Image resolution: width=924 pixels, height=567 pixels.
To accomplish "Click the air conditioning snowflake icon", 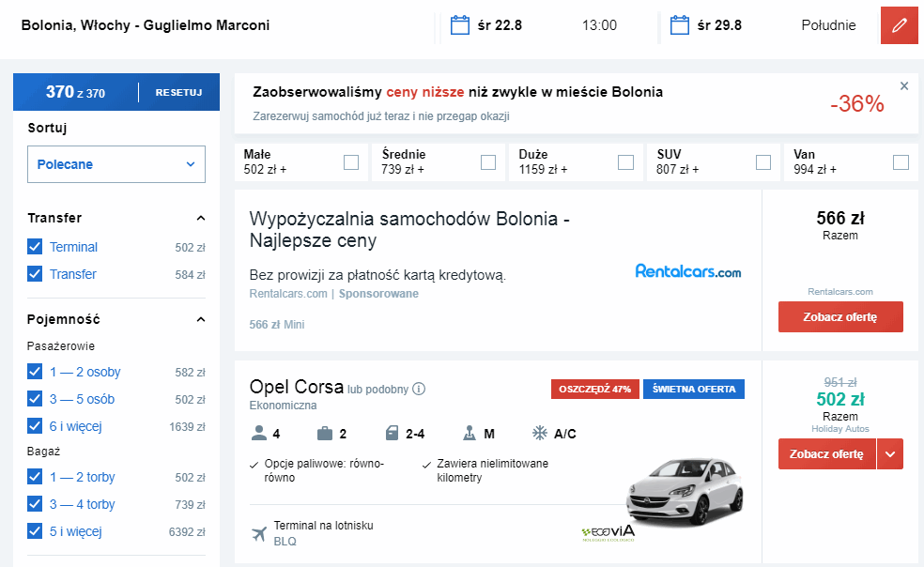I will pos(540,433).
